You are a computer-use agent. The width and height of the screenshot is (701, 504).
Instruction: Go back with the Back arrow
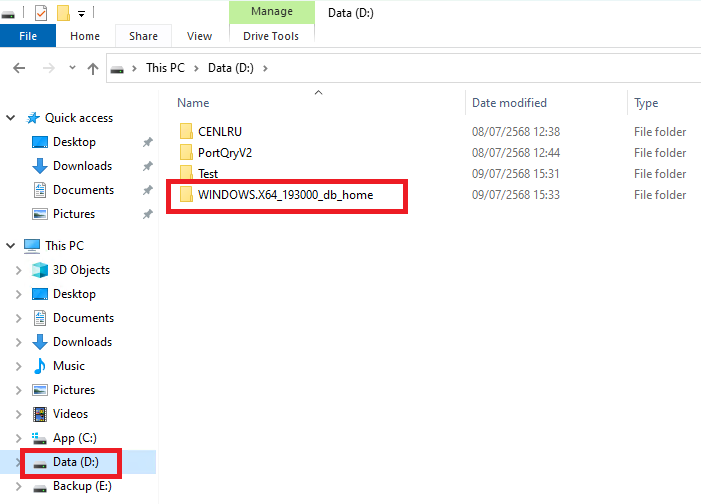point(19,68)
